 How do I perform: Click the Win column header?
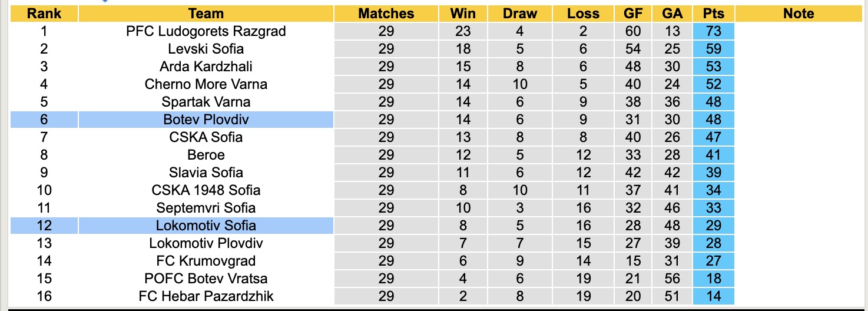click(463, 14)
